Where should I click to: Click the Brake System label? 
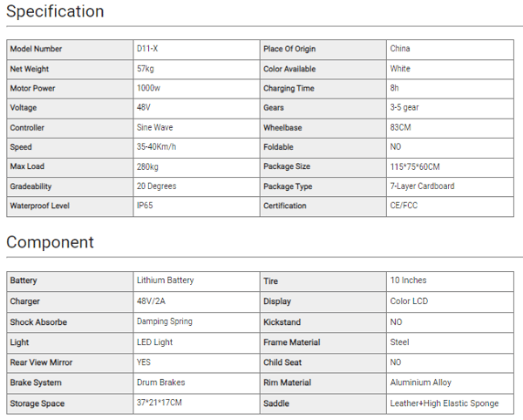[x=36, y=383]
